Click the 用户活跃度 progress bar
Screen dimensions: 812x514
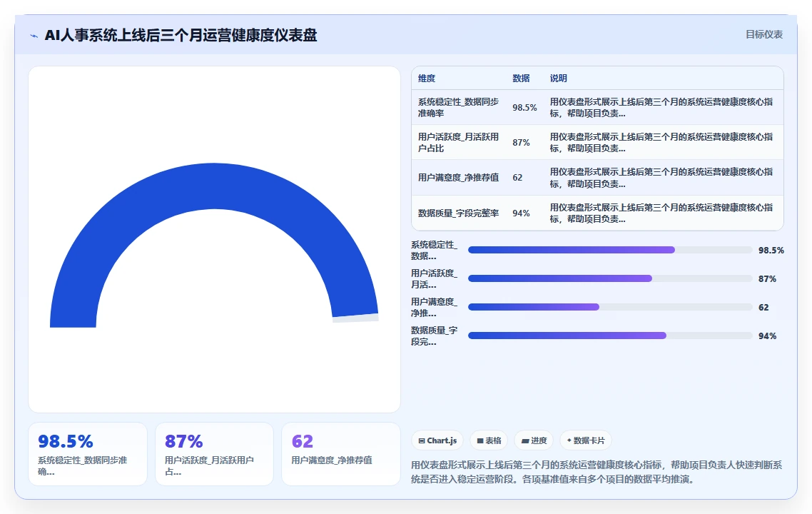[610, 278]
